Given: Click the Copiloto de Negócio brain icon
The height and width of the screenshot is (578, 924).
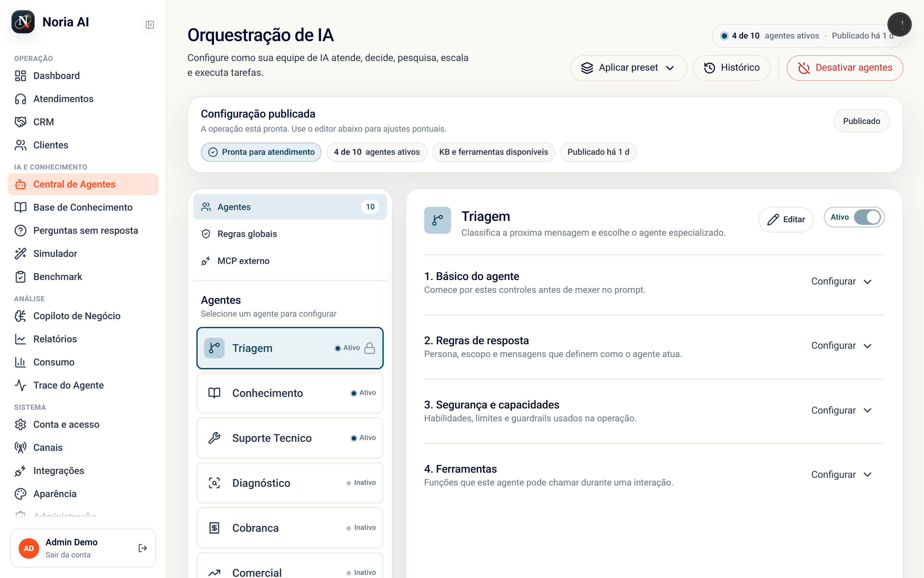Looking at the screenshot, I should [x=20, y=316].
